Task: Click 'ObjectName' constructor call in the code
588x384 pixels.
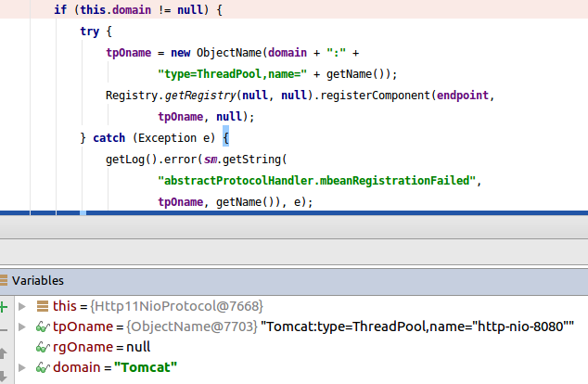Action: pos(229,53)
